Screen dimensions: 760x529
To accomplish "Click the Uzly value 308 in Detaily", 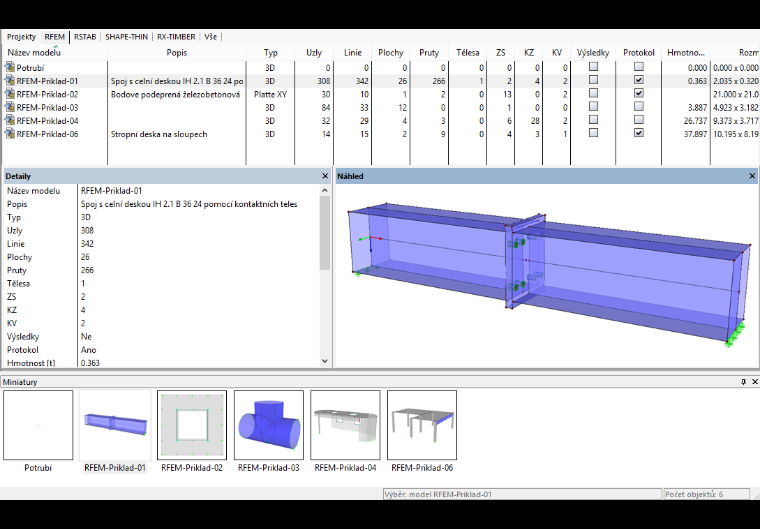I will [87, 230].
